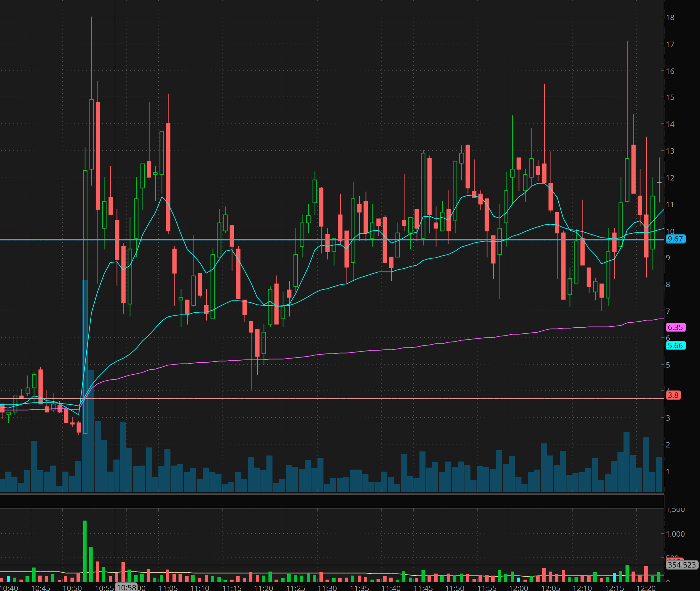Click the 11:05 label on time axis
The height and width of the screenshot is (591, 700).
click(x=168, y=588)
